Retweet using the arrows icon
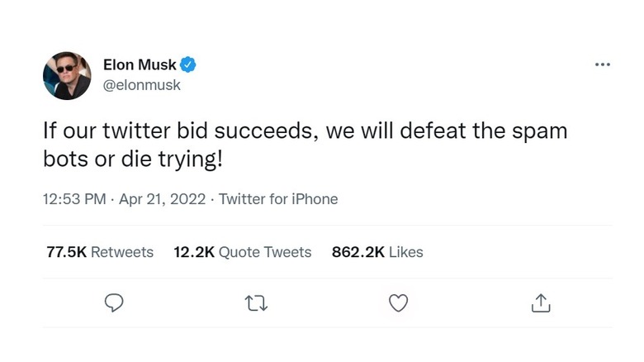 coord(257,303)
